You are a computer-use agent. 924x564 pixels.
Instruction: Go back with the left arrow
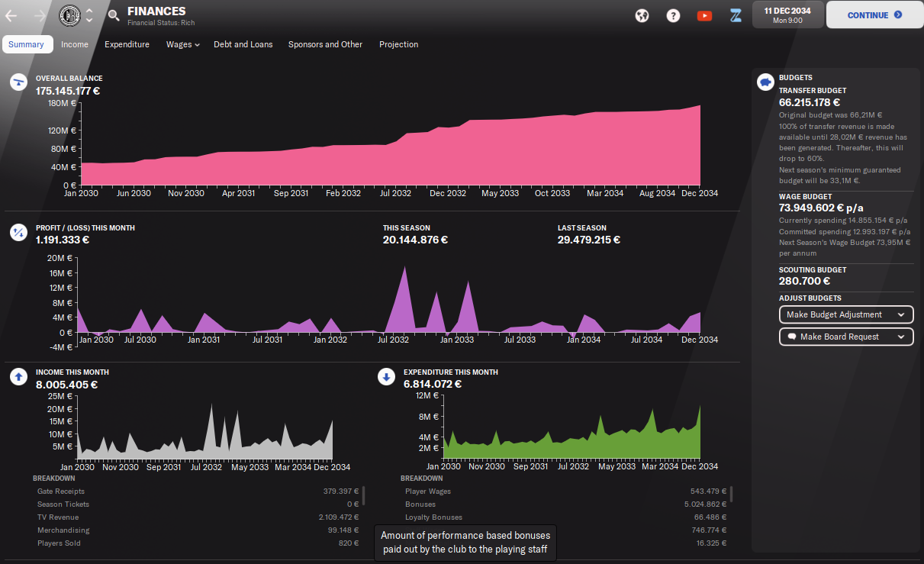point(11,15)
